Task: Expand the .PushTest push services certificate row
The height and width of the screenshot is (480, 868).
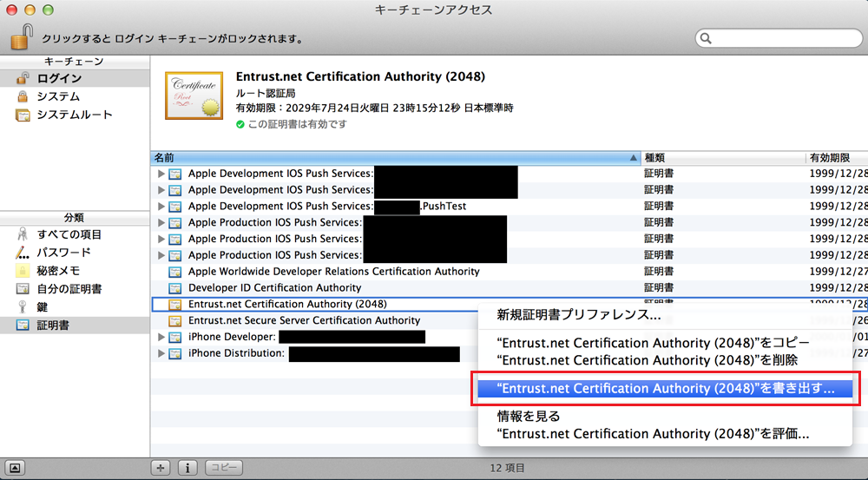Action: (x=161, y=207)
